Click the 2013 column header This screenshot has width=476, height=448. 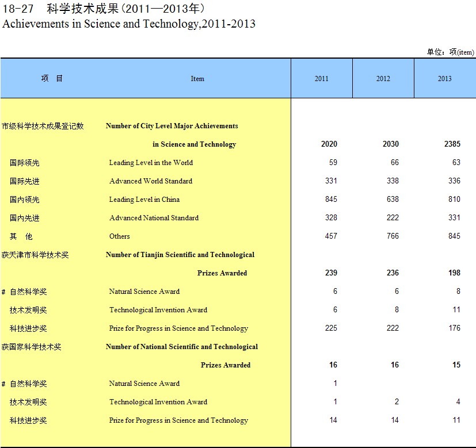point(444,79)
